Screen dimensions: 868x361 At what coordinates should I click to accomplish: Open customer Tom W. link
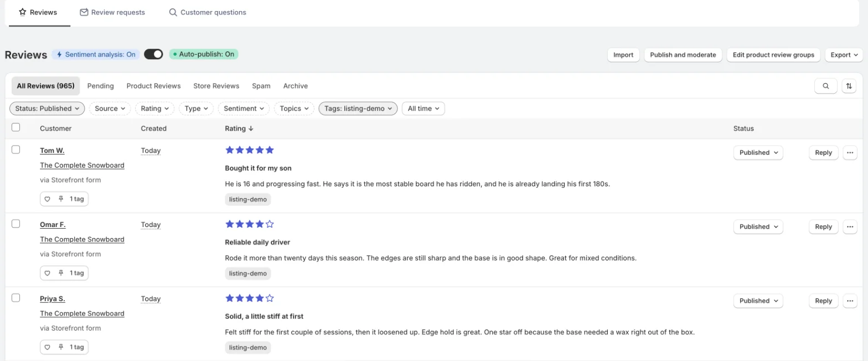52,151
